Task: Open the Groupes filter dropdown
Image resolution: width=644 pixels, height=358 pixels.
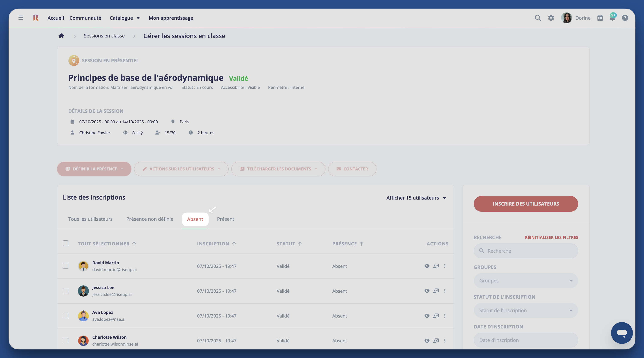Action: click(525, 281)
